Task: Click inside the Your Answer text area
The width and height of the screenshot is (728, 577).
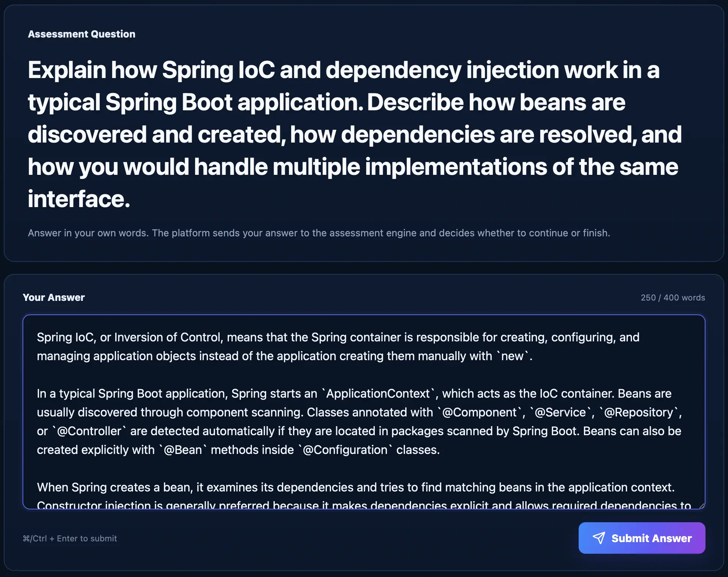Action: point(364,412)
